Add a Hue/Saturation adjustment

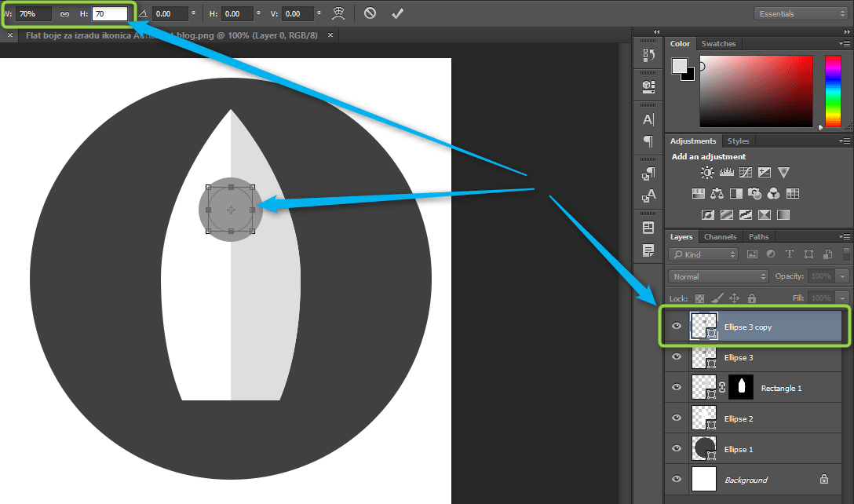[699, 193]
